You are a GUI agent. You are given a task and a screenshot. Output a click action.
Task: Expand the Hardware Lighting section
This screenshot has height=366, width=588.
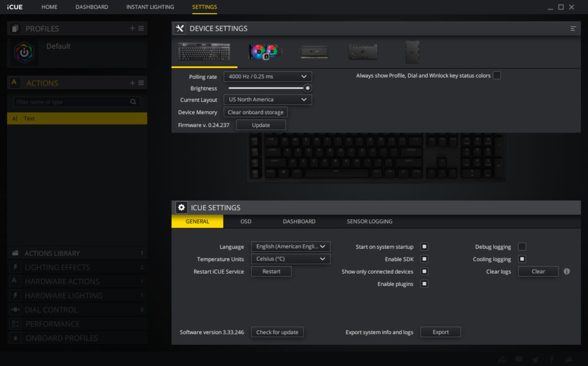(x=77, y=296)
